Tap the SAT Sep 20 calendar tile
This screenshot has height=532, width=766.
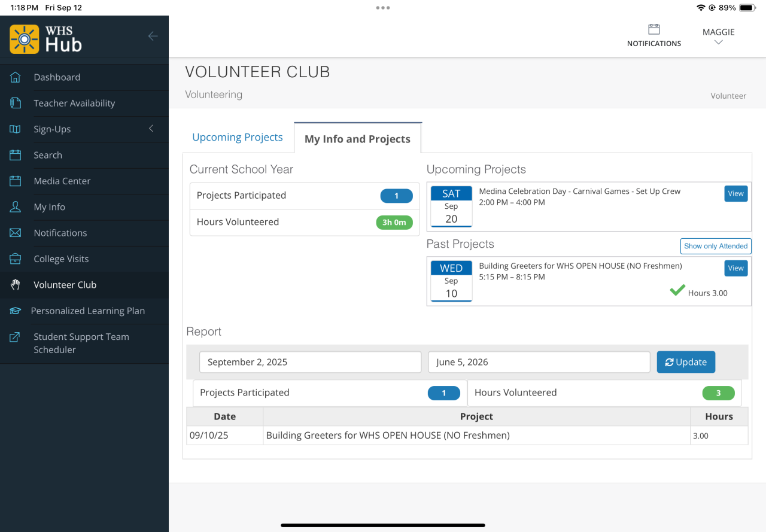click(x=451, y=206)
